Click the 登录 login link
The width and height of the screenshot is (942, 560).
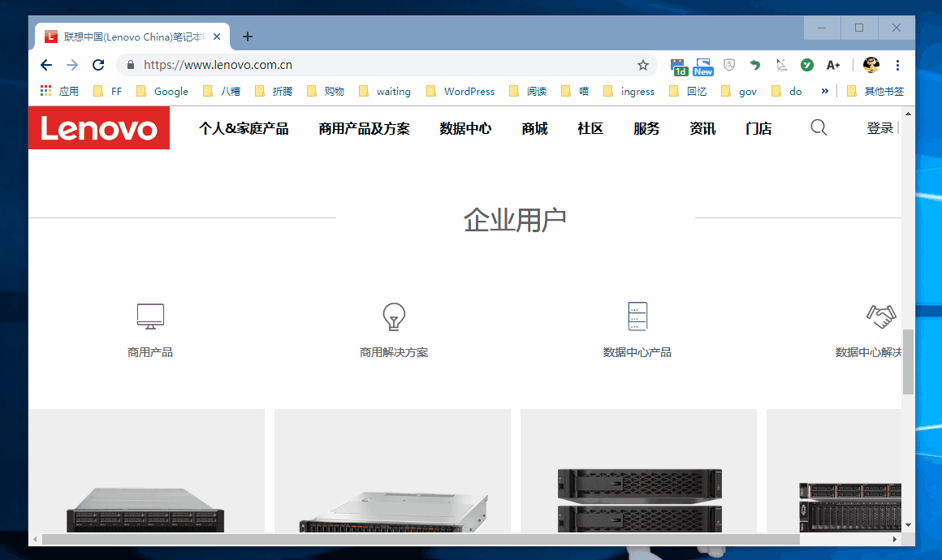880,127
